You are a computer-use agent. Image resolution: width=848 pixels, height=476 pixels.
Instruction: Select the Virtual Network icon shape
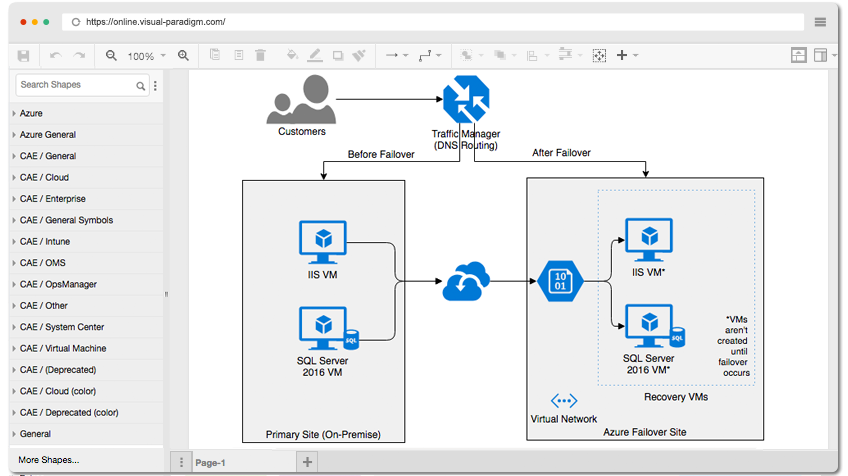point(564,401)
